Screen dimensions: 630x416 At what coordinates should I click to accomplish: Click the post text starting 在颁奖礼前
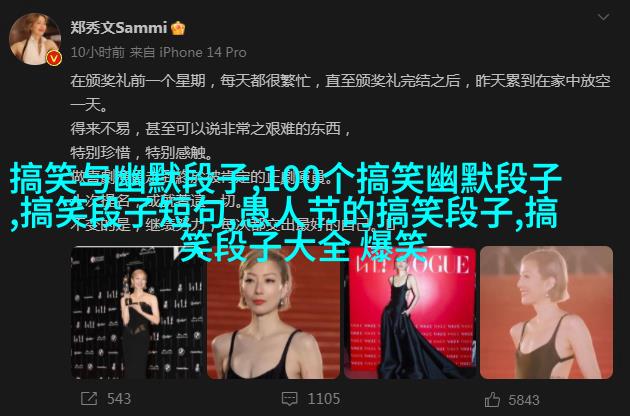[341, 93]
